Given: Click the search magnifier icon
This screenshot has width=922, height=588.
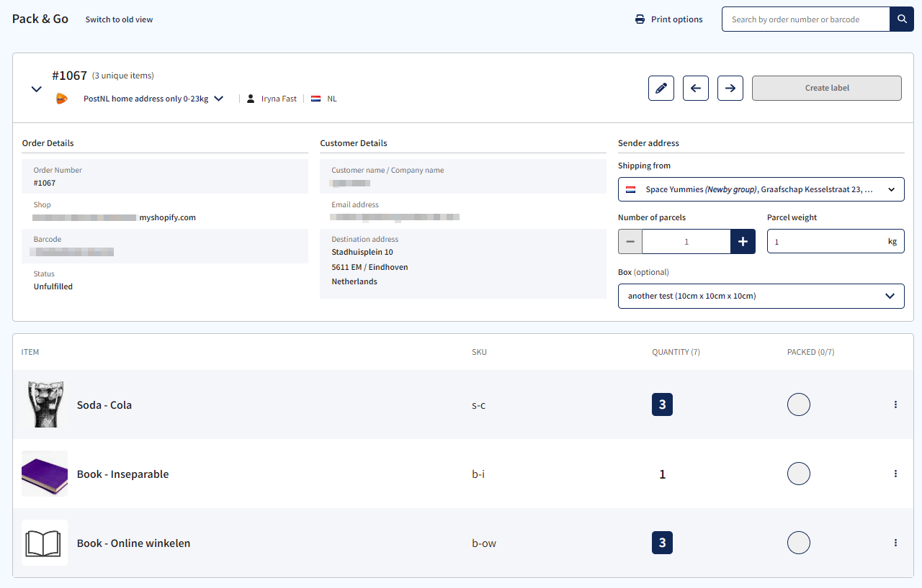Looking at the screenshot, I should click(x=901, y=19).
